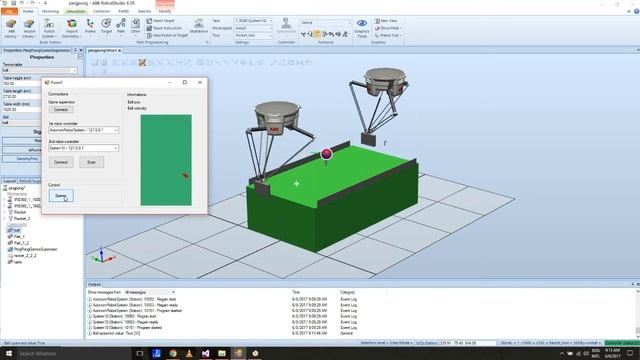The width and height of the screenshot is (640, 360).
Task: Click the Task View taskbar icon
Action: 140,353
